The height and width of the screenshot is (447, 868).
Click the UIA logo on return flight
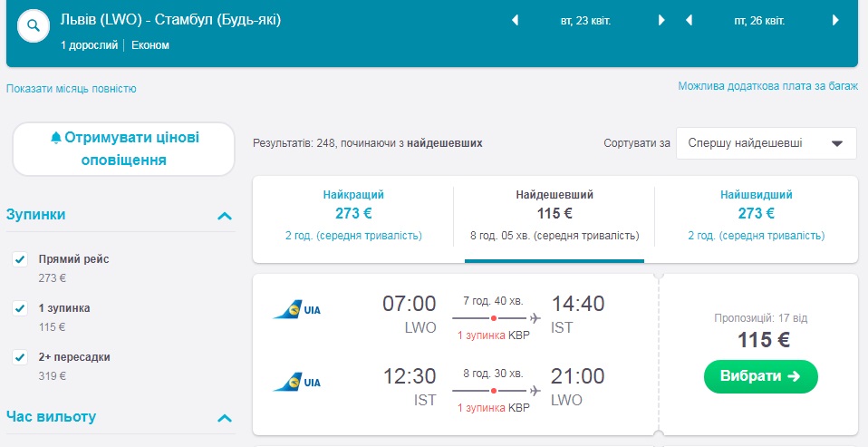click(297, 383)
